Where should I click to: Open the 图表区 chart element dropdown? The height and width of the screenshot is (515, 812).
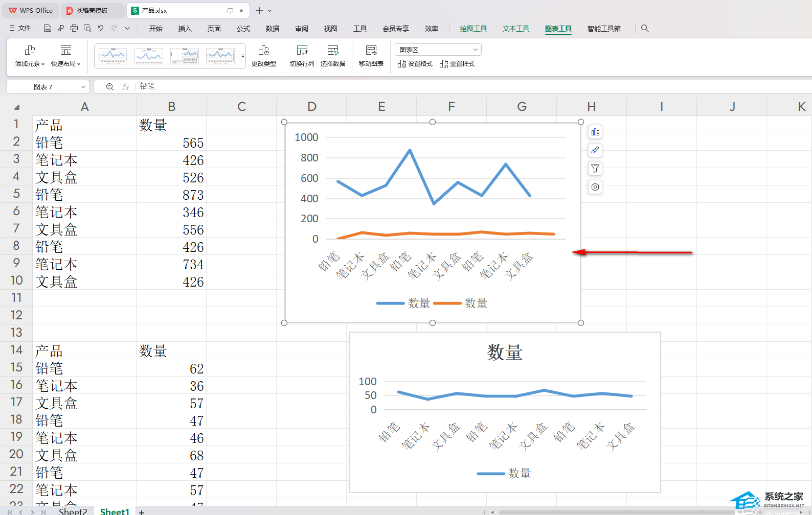[x=438, y=50]
